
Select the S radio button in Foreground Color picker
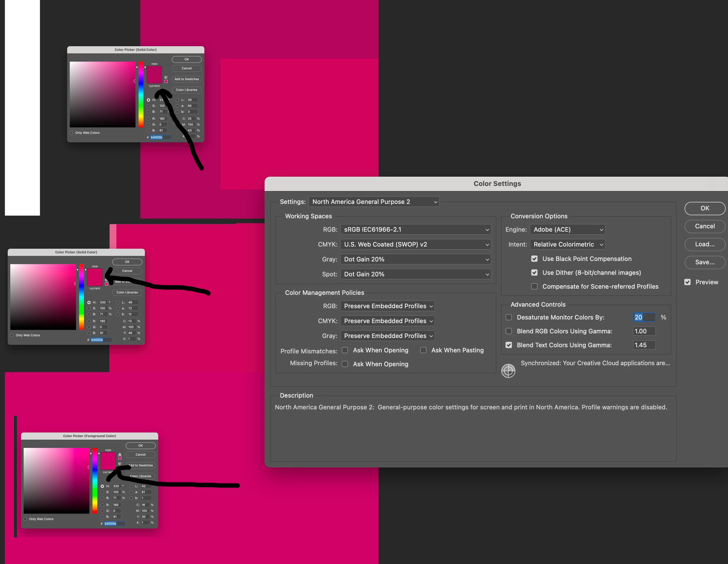click(x=102, y=492)
